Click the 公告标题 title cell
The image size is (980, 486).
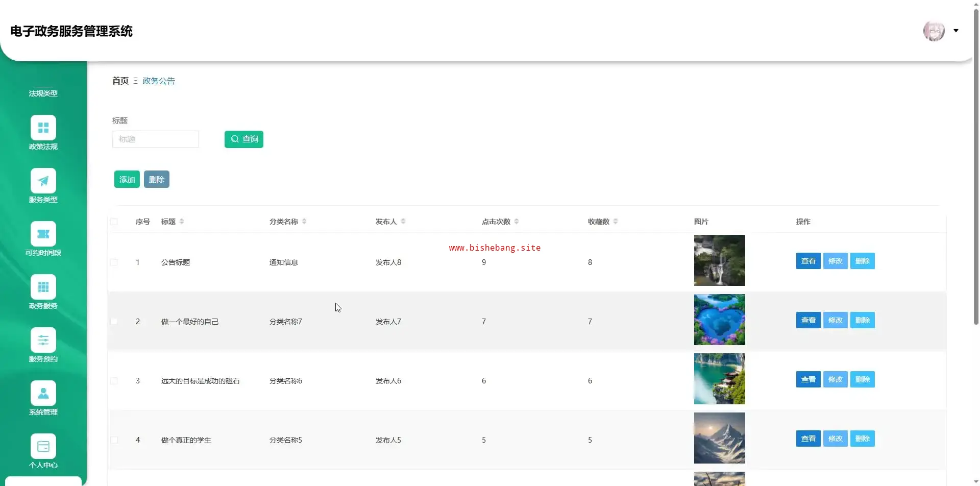(x=176, y=262)
